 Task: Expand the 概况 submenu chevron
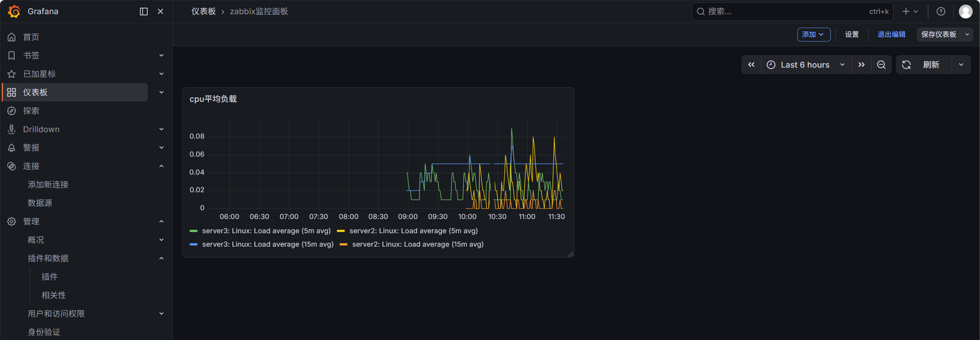point(161,240)
